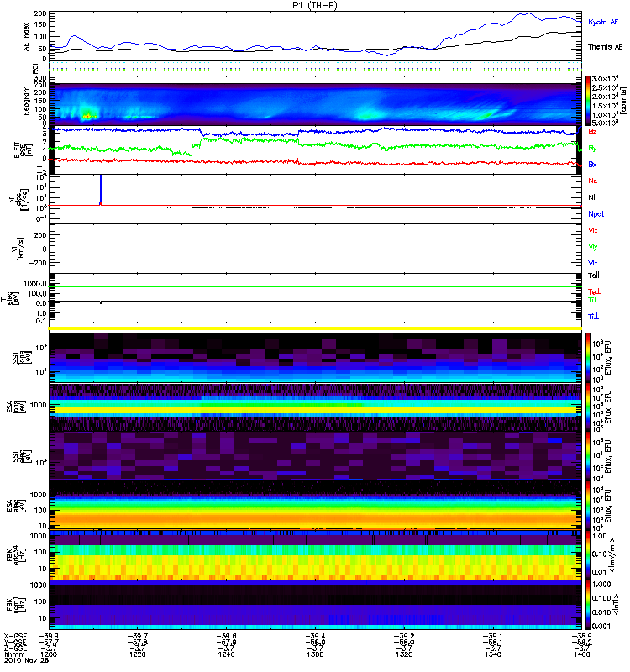Click the AE Index axis label

[x=27, y=37]
